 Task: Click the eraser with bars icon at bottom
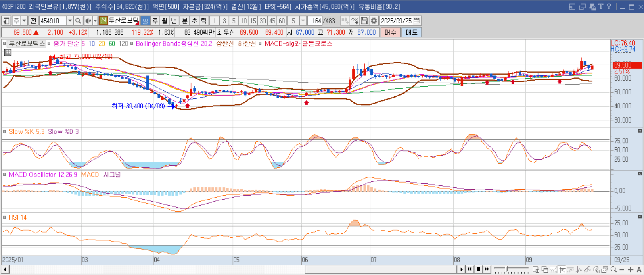(596, 269)
